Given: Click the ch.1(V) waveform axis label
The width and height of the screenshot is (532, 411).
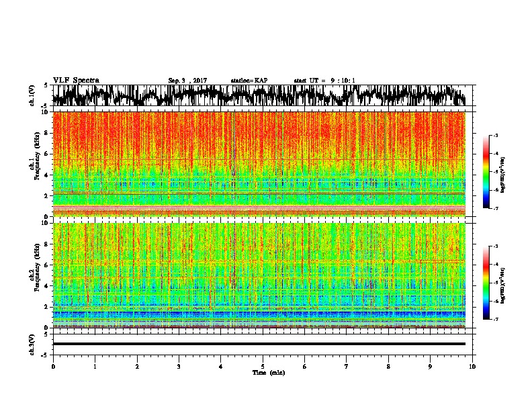Looking at the screenshot, I should (32, 95).
